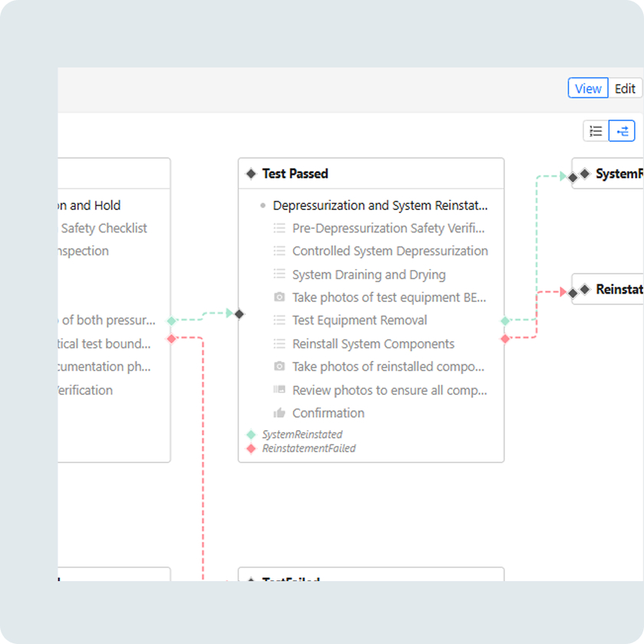Click photo review icon beside Review photos to ensure
644x644 pixels.
click(279, 389)
